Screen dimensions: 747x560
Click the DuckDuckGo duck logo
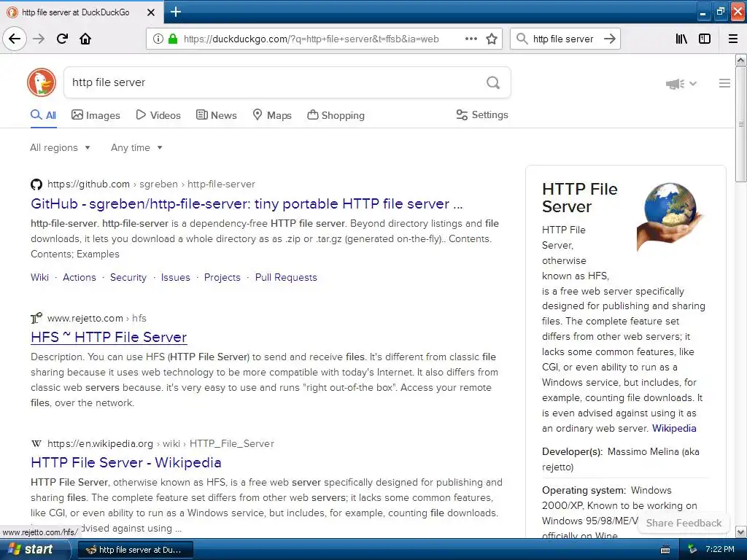pyautogui.click(x=42, y=82)
